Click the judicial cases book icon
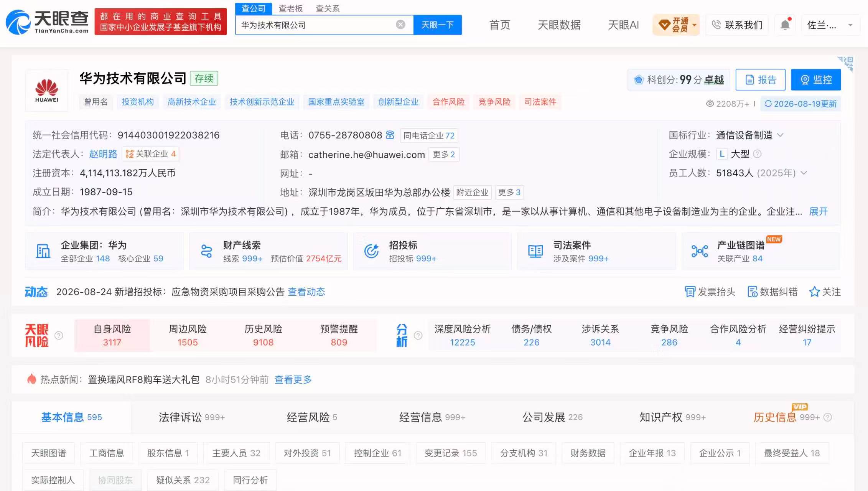This screenshot has height=491, width=868. (535, 251)
